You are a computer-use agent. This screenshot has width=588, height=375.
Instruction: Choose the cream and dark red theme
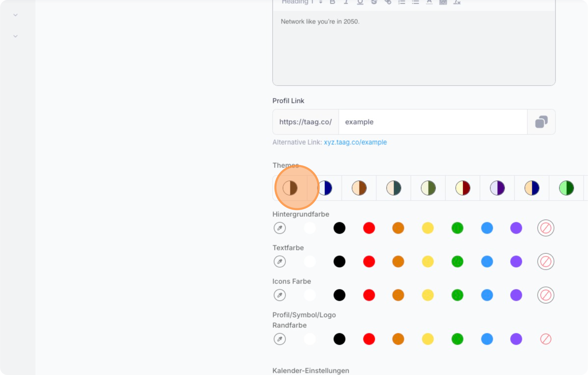463,188
